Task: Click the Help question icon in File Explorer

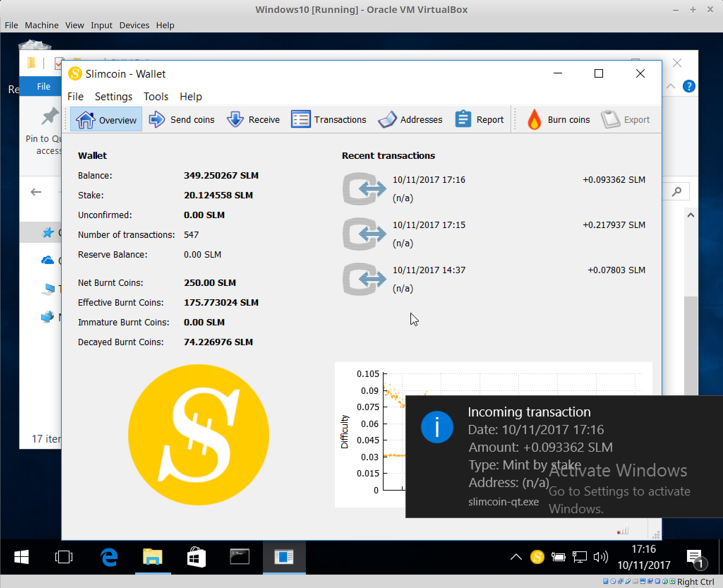Action: 688,86
